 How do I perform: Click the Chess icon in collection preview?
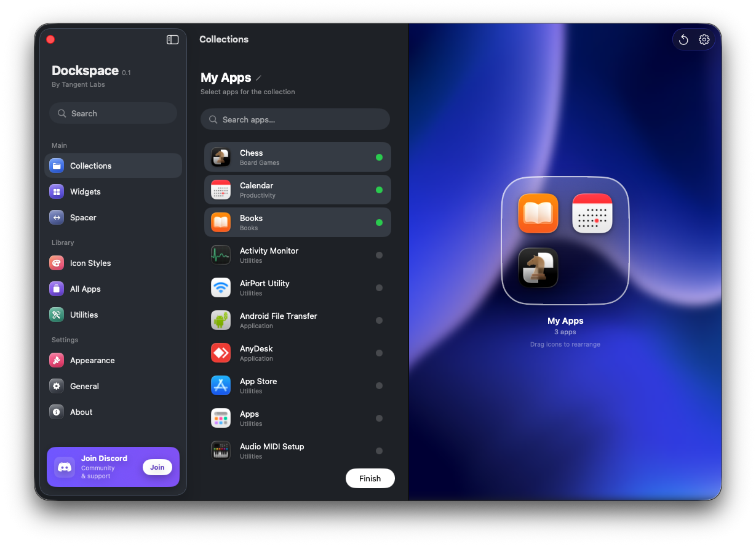tap(538, 268)
